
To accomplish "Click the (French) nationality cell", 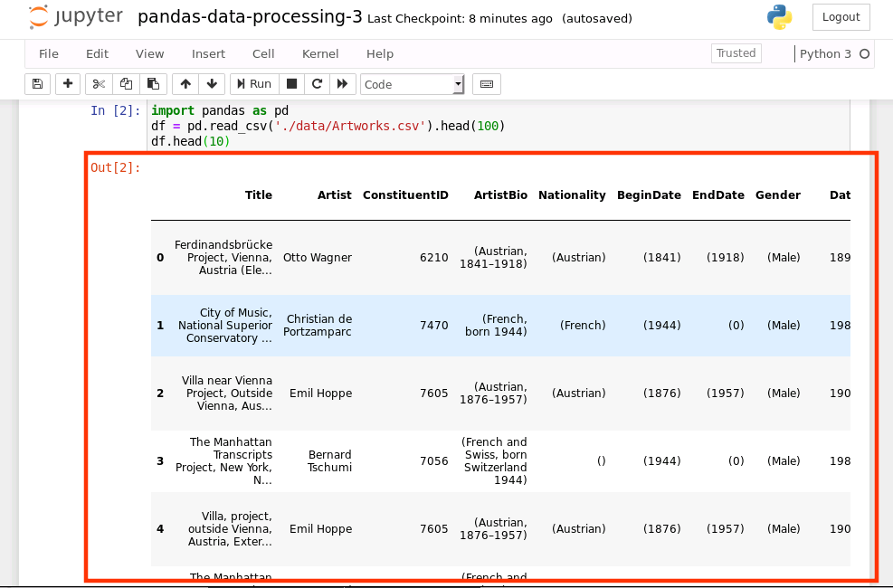I will coord(583,326).
